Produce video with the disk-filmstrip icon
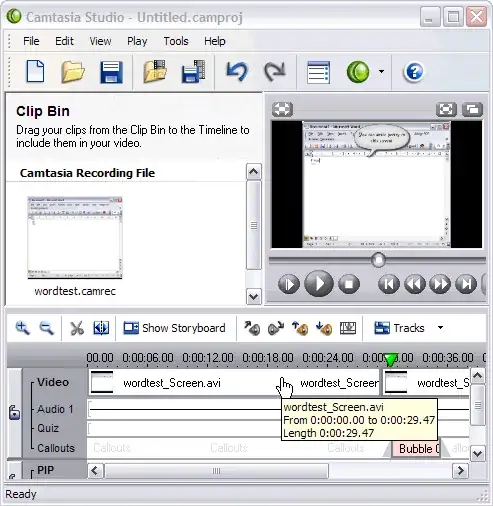 pyautogui.click(x=193, y=71)
